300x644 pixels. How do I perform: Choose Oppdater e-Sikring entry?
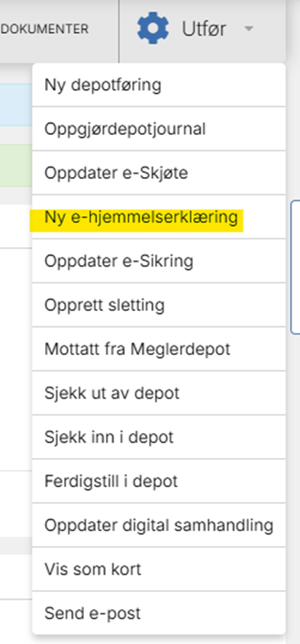tap(159, 261)
